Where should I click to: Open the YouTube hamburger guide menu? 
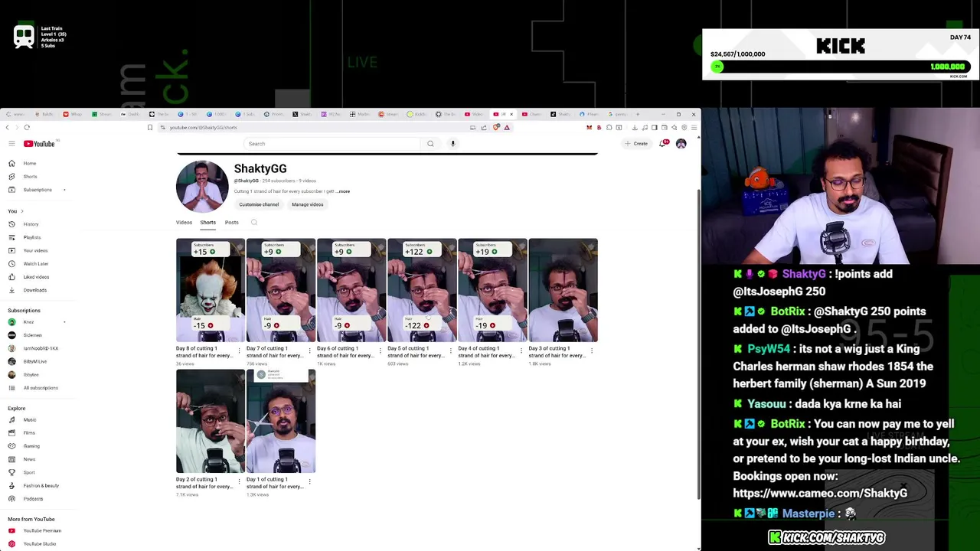[x=11, y=144]
